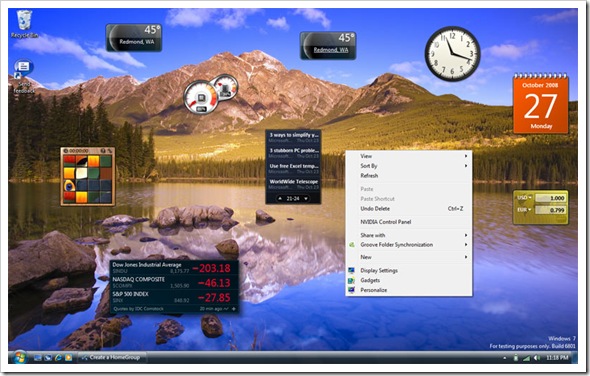Click the picture puzzle timer icon
The height and width of the screenshot is (376, 590).
click(x=66, y=151)
